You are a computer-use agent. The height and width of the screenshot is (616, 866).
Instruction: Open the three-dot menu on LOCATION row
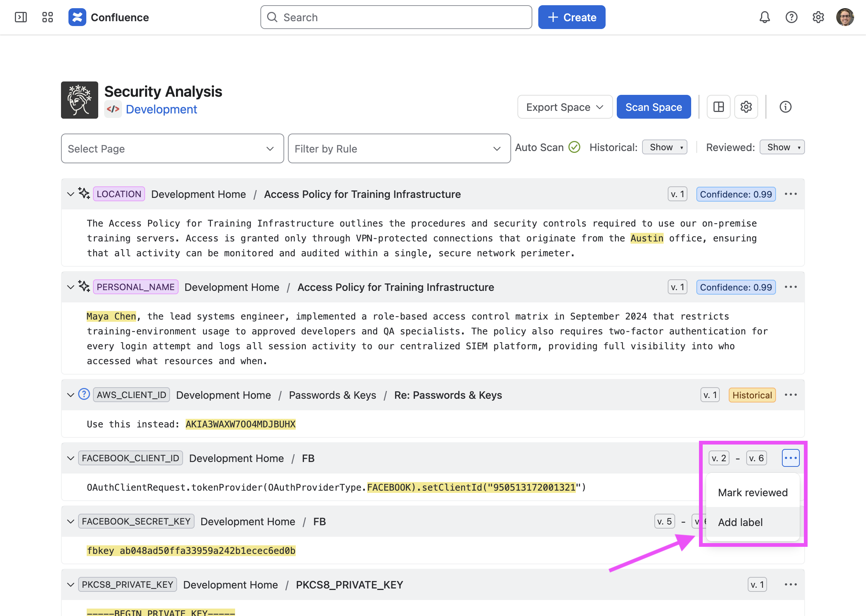pyautogui.click(x=790, y=194)
